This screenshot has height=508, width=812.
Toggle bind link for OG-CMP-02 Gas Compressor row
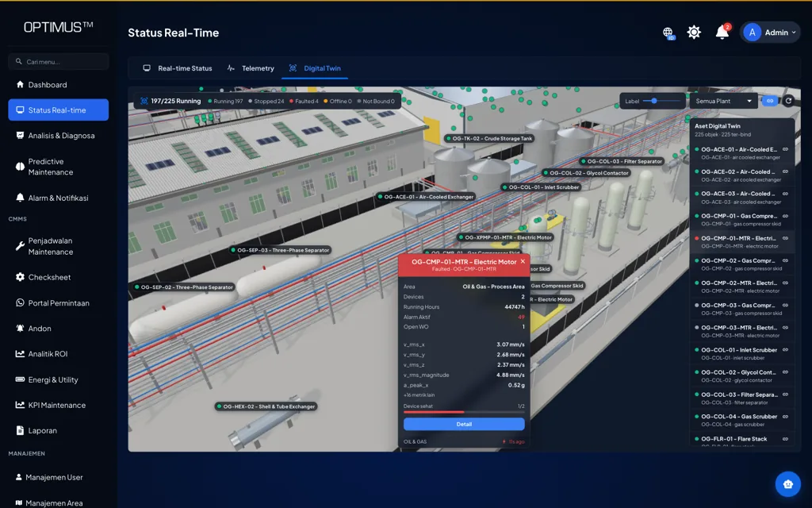point(785,260)
